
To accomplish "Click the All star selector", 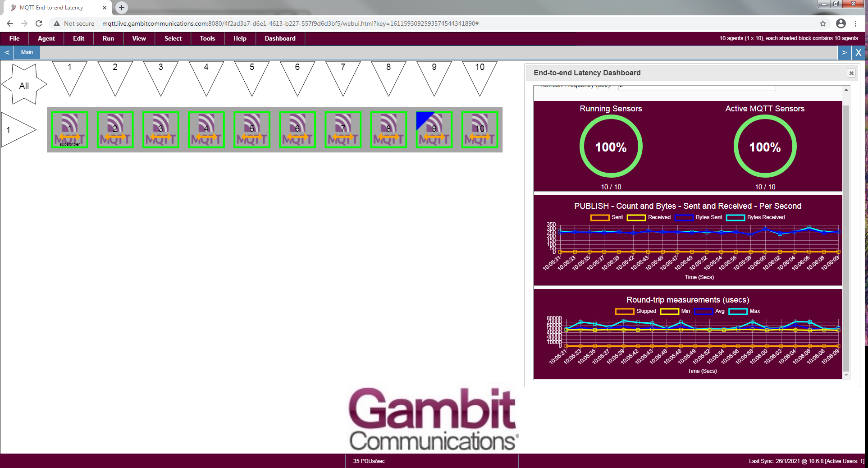I will tap(24, 84).
